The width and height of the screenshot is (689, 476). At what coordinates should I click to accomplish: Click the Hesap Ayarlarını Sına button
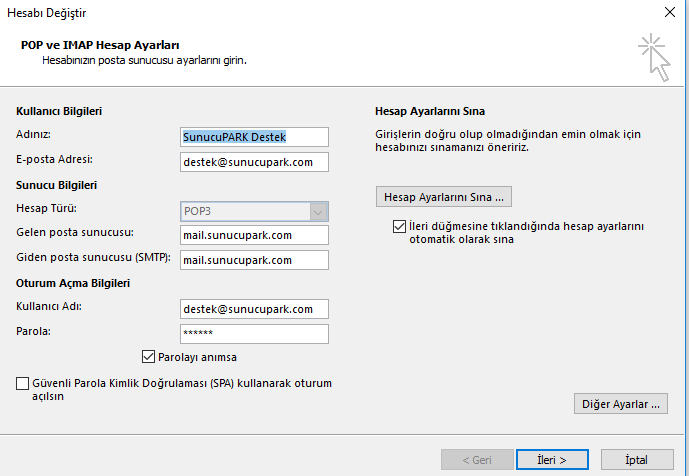pyautogui.click(x=444, y=196)
